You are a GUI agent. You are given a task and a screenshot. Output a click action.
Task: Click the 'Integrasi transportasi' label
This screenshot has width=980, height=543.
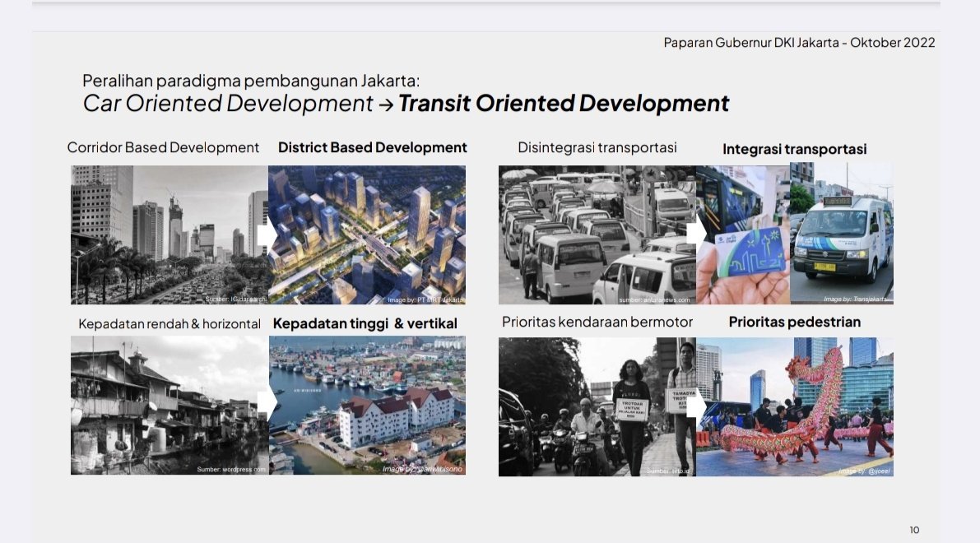pyautogui.click(x=794, y=150)
